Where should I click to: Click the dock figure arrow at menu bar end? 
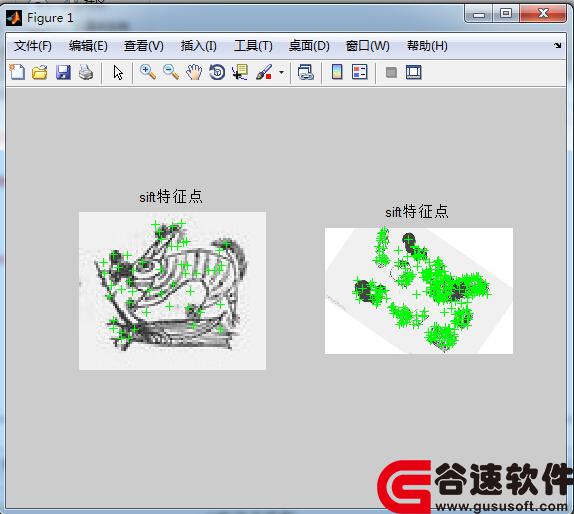[557, 45]
